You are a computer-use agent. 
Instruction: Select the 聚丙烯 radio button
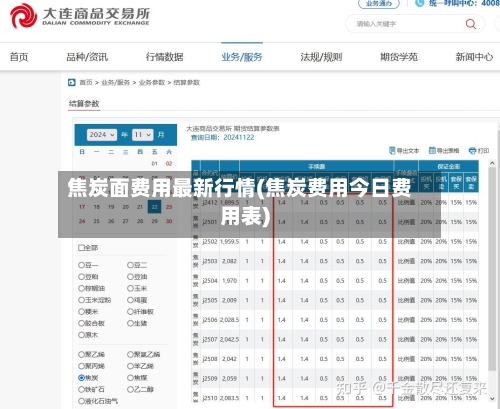coord(81,366)
